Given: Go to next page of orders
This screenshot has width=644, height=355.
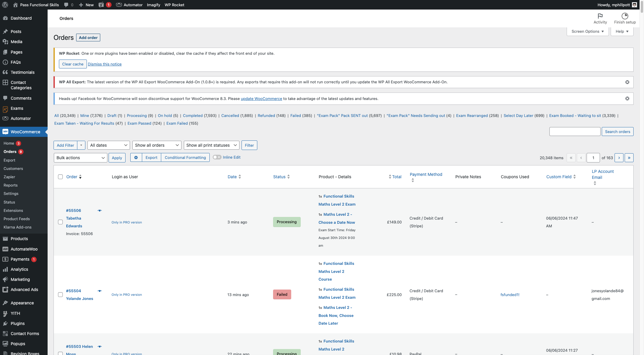Looking at the screenshot, I should [619, 158].
